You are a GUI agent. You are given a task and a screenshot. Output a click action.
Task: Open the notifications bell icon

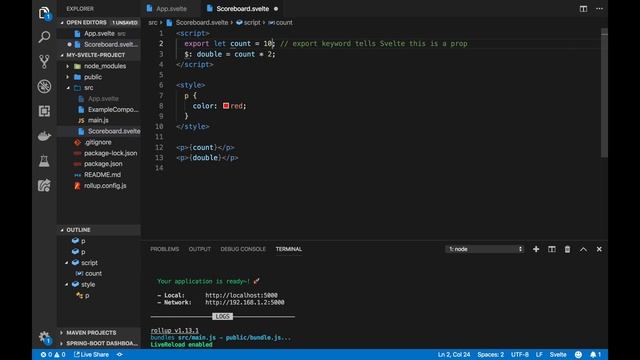(595, 355)
